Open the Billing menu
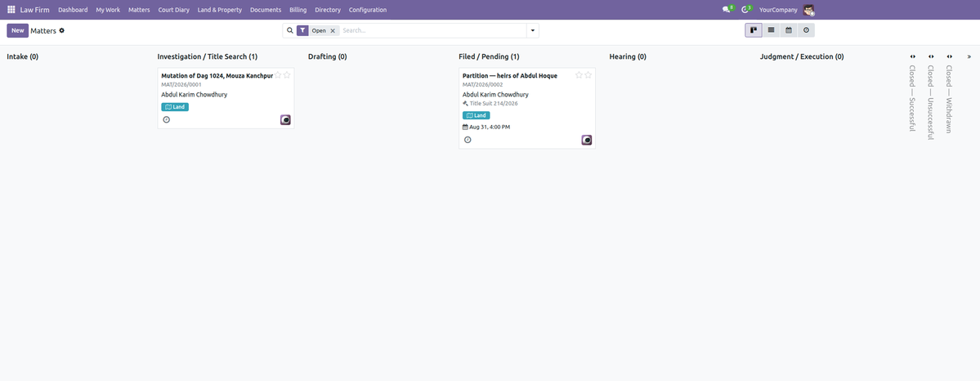 click(x=298, y=10)
